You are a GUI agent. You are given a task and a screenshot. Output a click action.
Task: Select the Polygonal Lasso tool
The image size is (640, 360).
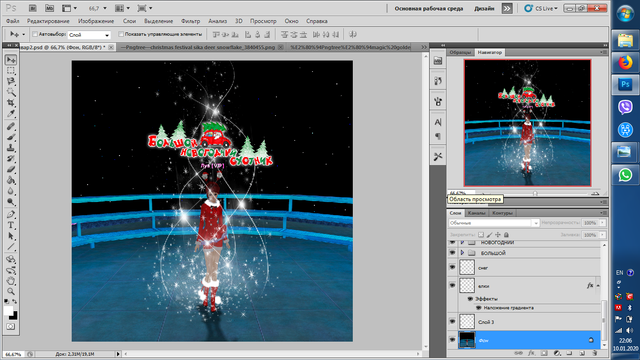(11, 81)
